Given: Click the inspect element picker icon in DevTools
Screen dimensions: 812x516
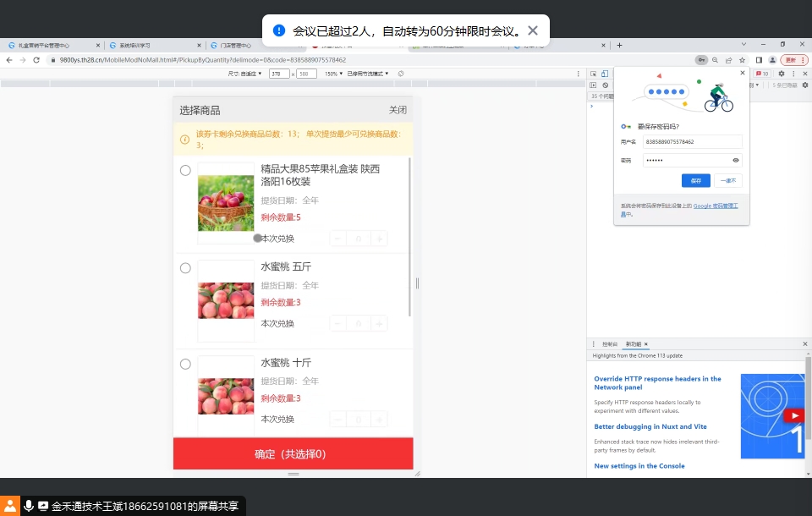Looking at the screenshot, I should (594, 74).
